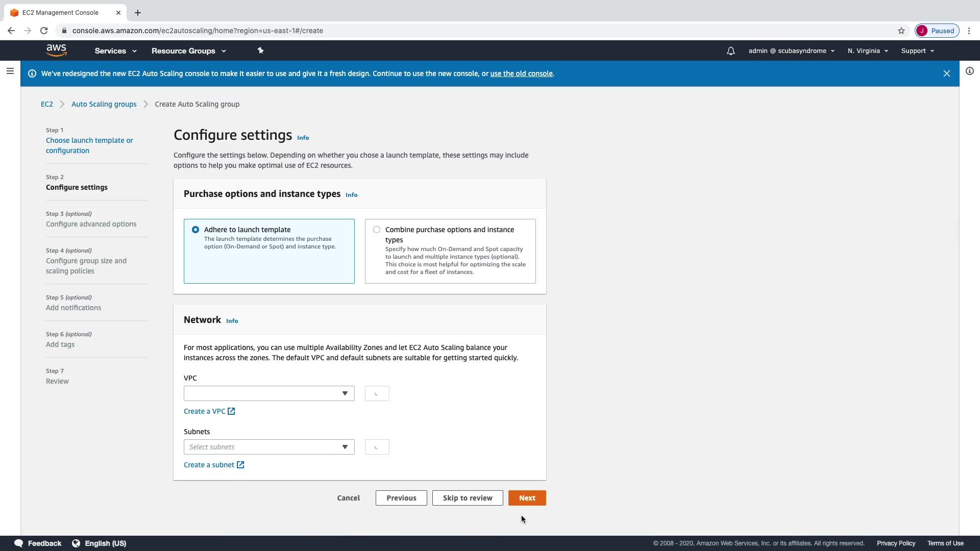Bookmark this page with star icon
The height and width of the screenshot is (551, 980).
click(x=901, y=31)
